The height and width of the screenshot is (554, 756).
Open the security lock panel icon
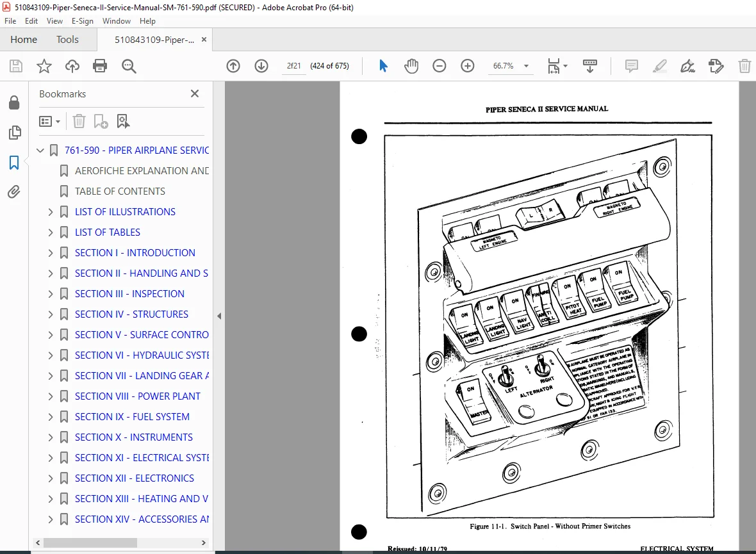click(15, 102)
